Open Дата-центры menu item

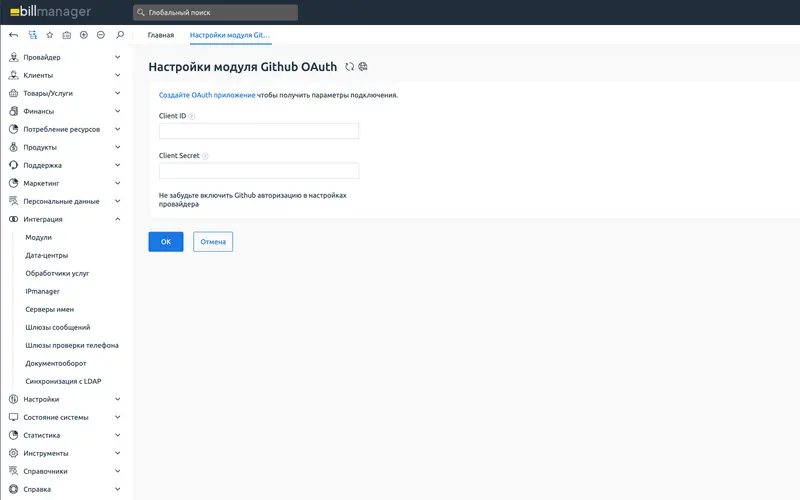(46, 255)
